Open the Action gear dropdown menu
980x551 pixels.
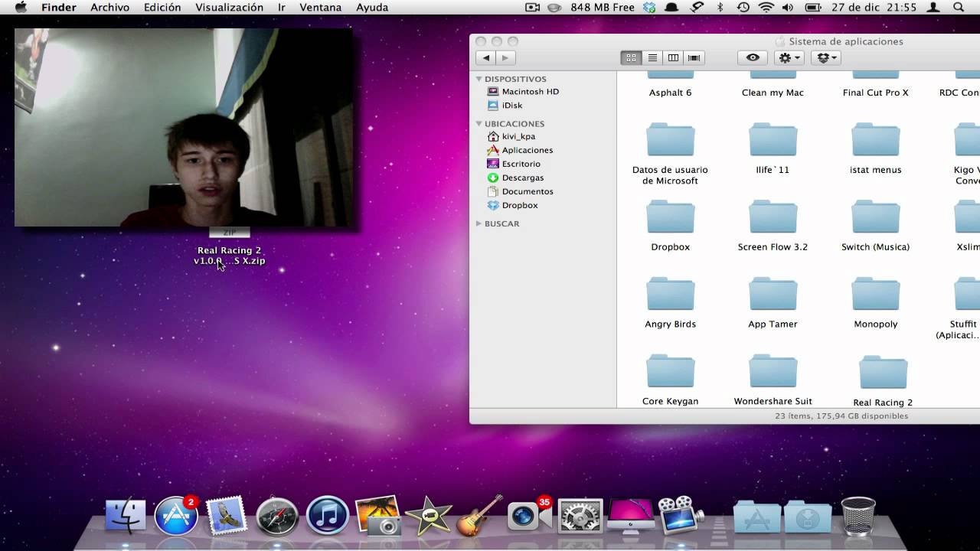pyautogui.click(x=789, y=58)
